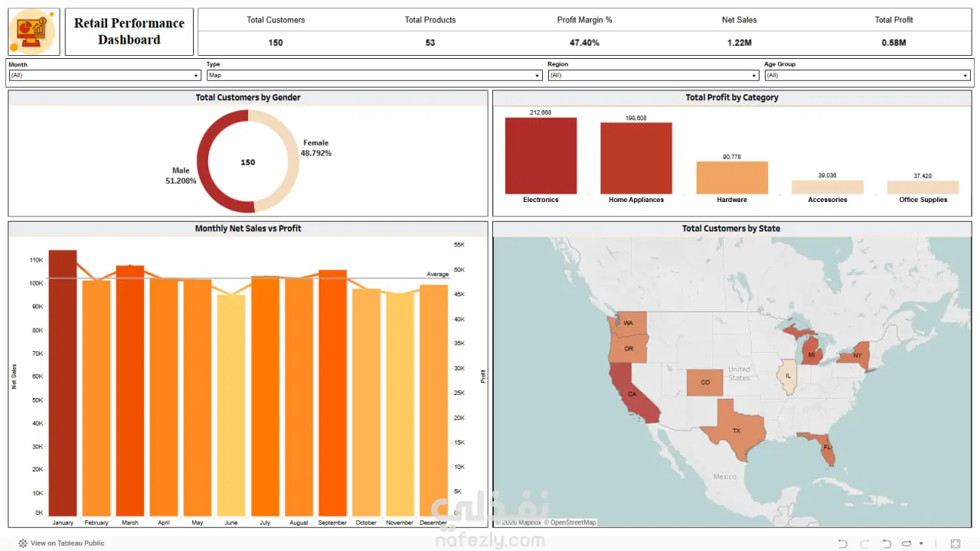This screenshot has width=980, height=551.
Task: Select the Electronics profit bar
Action: (541, 155)
